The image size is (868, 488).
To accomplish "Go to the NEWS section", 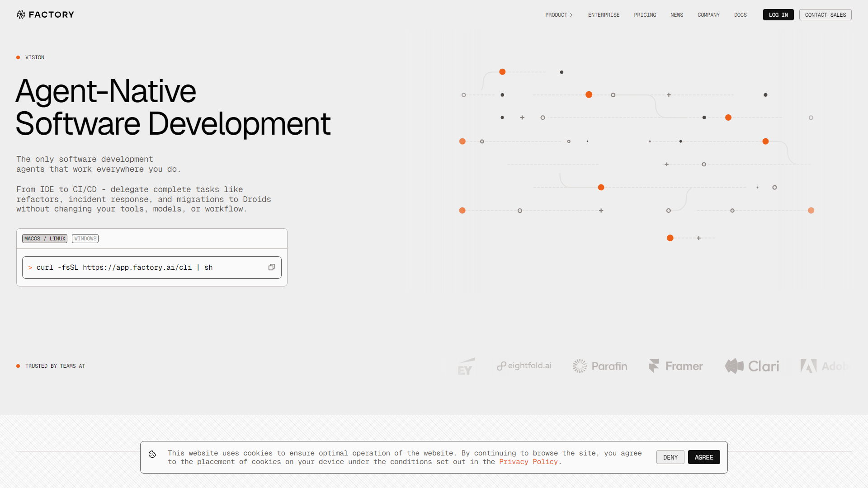I will [676, 15].
